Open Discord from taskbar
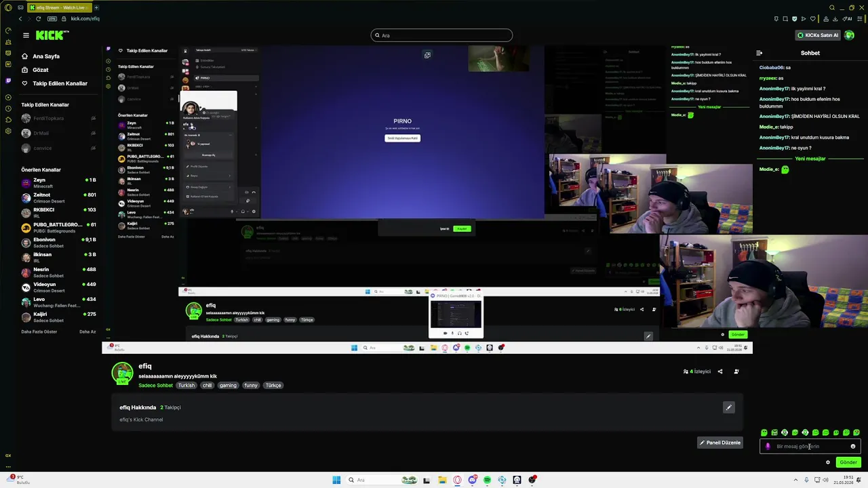868x488 pixels. (x=472, y=480)
